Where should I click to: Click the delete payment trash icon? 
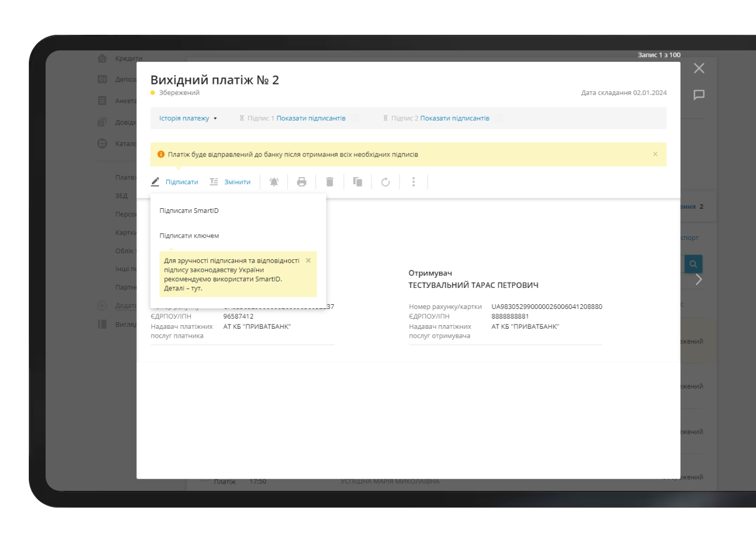click(329, 181)
